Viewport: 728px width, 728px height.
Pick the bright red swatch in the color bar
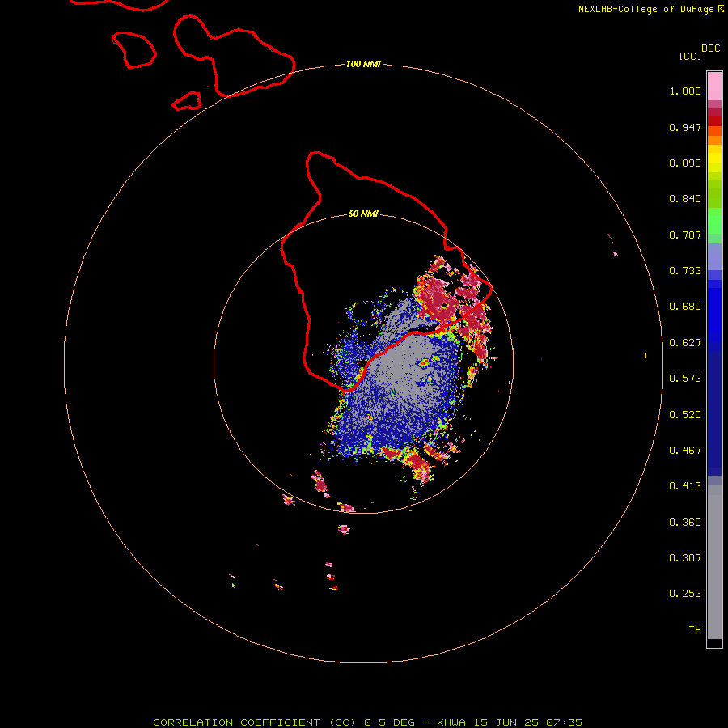click(714, 121)
